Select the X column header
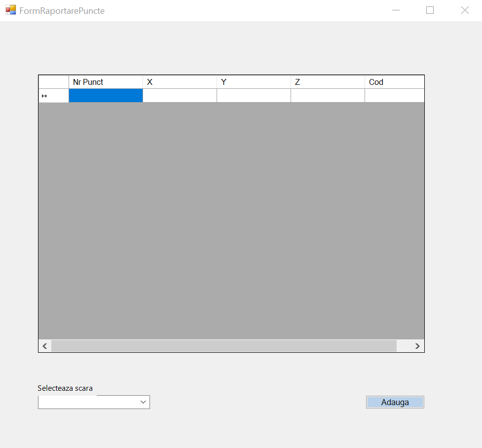 180,82
